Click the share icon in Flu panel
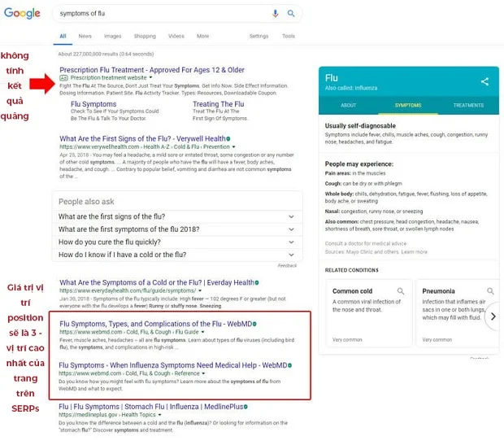Screen dimensions: 504x445 tap(484, 81)
